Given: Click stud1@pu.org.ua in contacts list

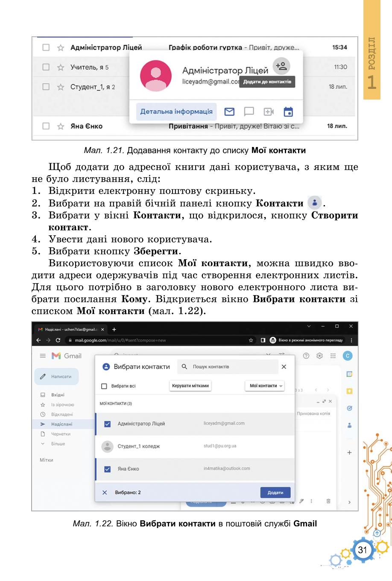Looking at the screenshot, I should (x=220, y=446).
